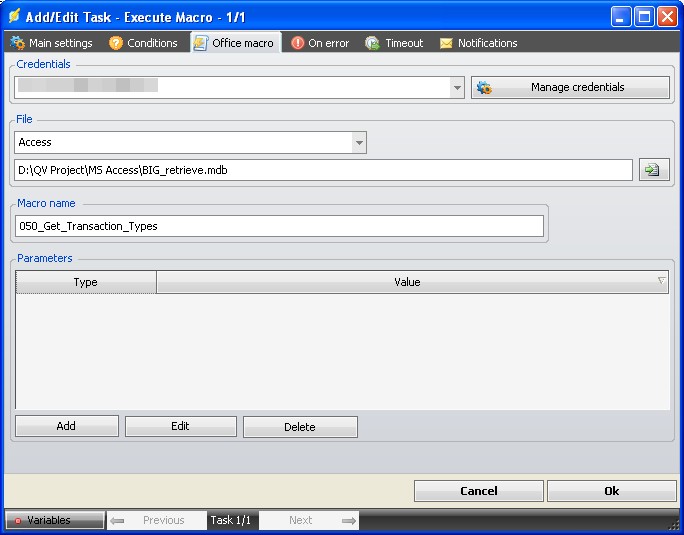
Task: Go to the On error tab
Action: [320, 43]
